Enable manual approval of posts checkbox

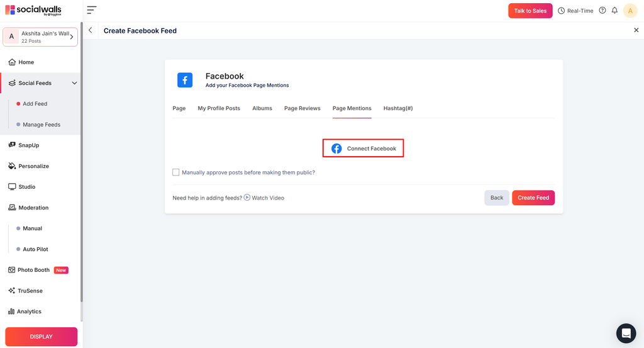176,172
